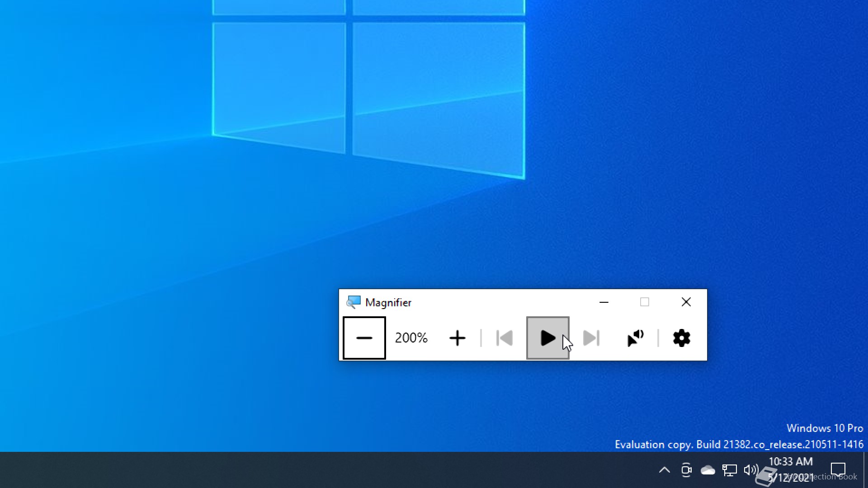Image resolution: width=868 pixels, height=488 pixels.
Task: Click the Show desktop sliver at taskbar edge
Action: coord(865,470)
